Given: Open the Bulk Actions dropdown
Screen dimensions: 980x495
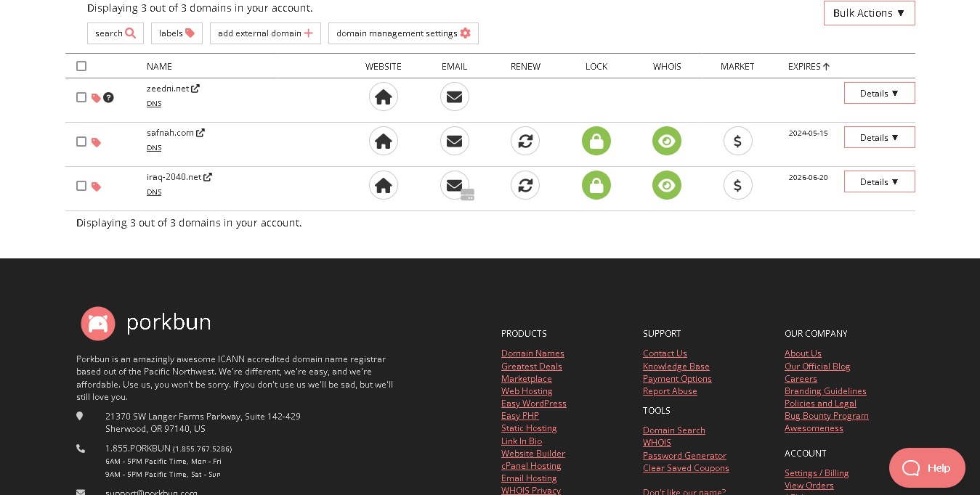Looking at the screenshot, I should click(869, 13).
